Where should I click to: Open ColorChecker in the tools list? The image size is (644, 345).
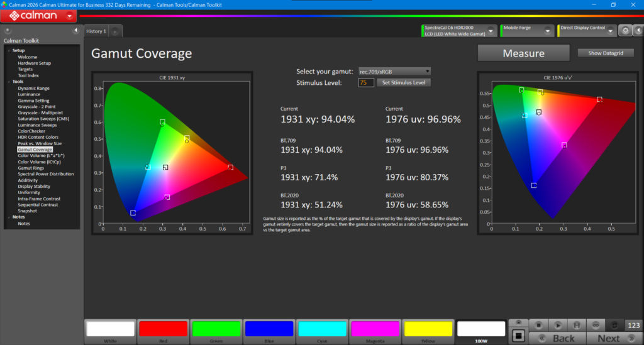point(31,131)
